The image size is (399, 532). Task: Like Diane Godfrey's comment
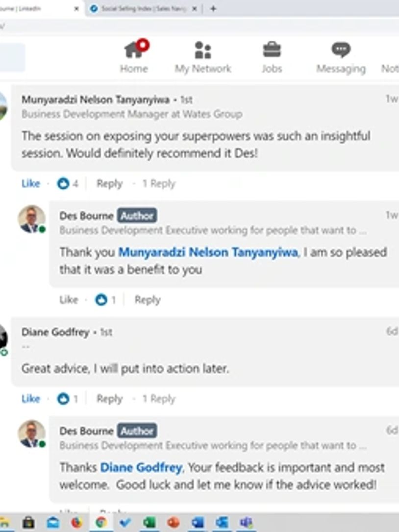(30, 399)
